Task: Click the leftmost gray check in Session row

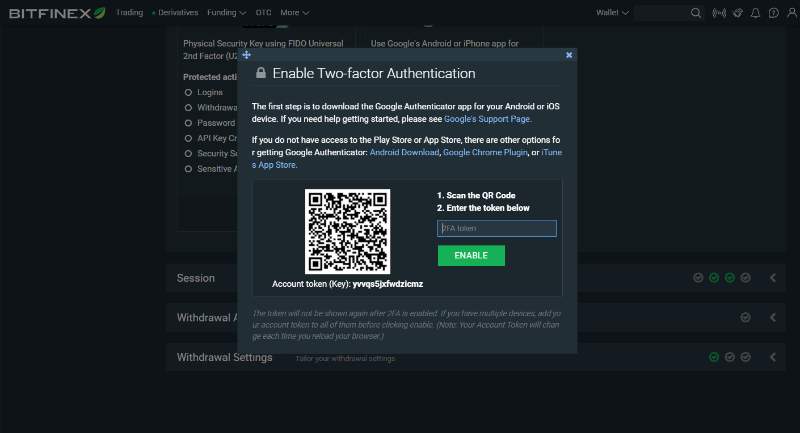Action: [x=698, y=278]
